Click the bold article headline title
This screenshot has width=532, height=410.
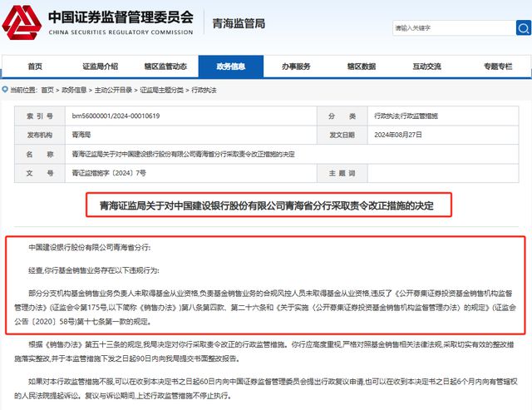[267, 205]
